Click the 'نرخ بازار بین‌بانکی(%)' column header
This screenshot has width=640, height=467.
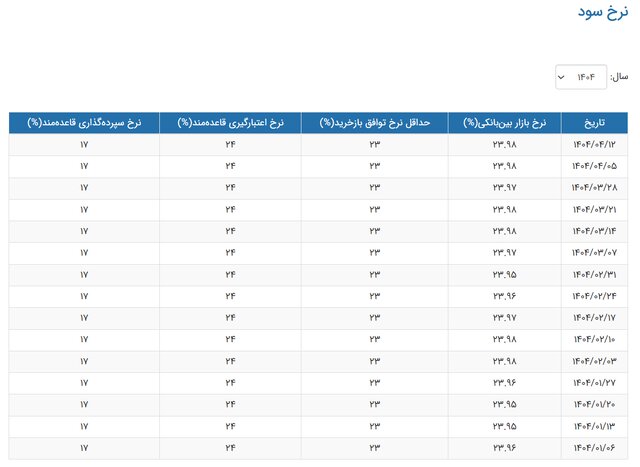pos(505,123)
